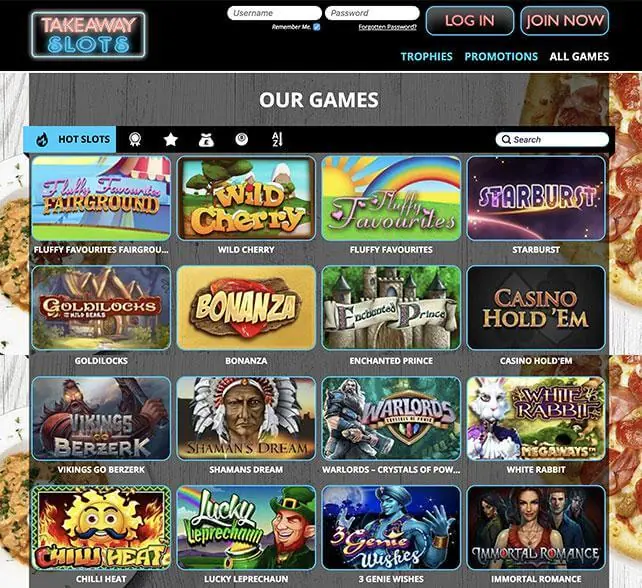Open the award ribbon category icon
The height and width of the screenshot is (588, 642).
(x=135, y=139)
